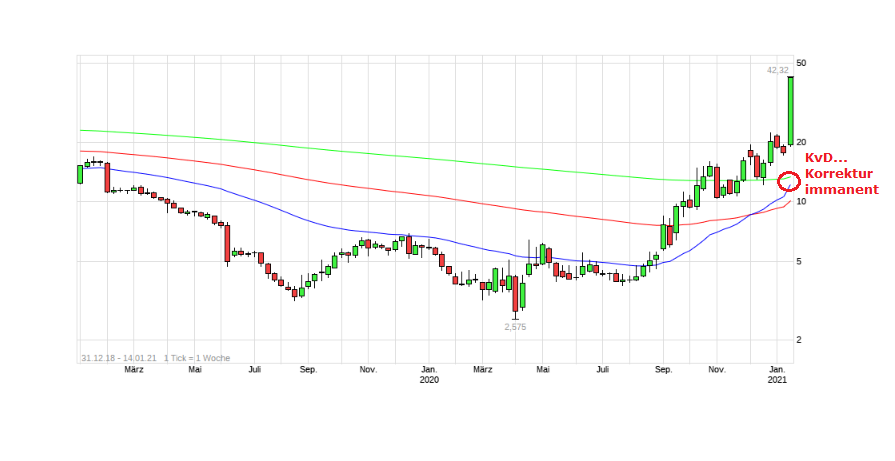Click the first green candle at chart's left edge
This screenshot has height=461, width=895.
pos(80,174)
